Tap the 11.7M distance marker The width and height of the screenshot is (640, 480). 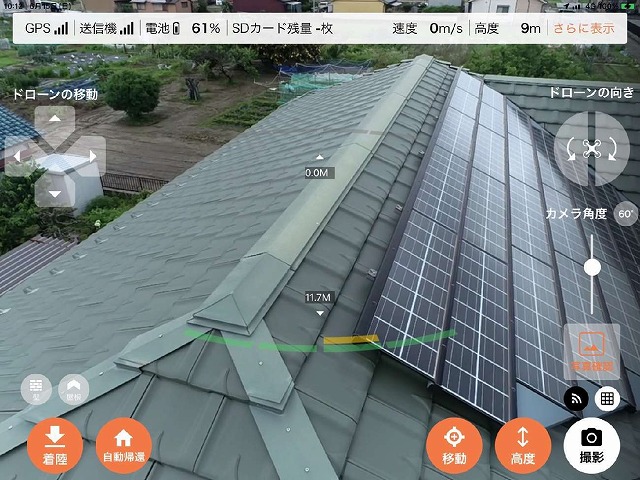(318, 298)
